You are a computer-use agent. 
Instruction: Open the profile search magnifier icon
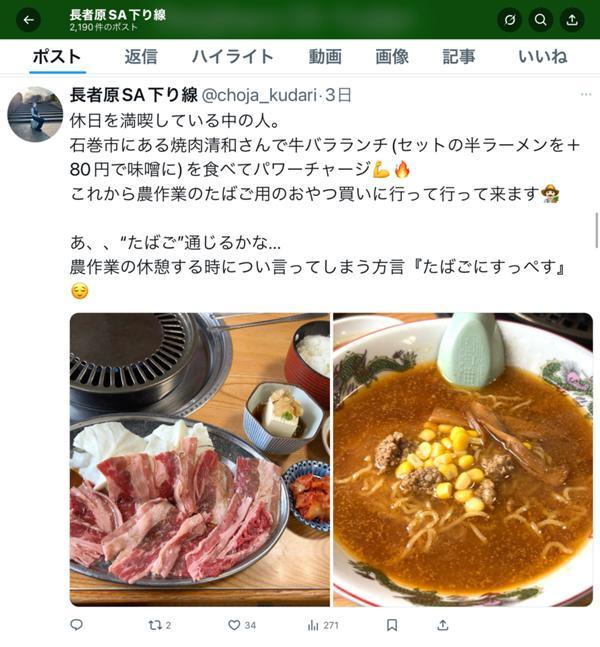[541, 20]
